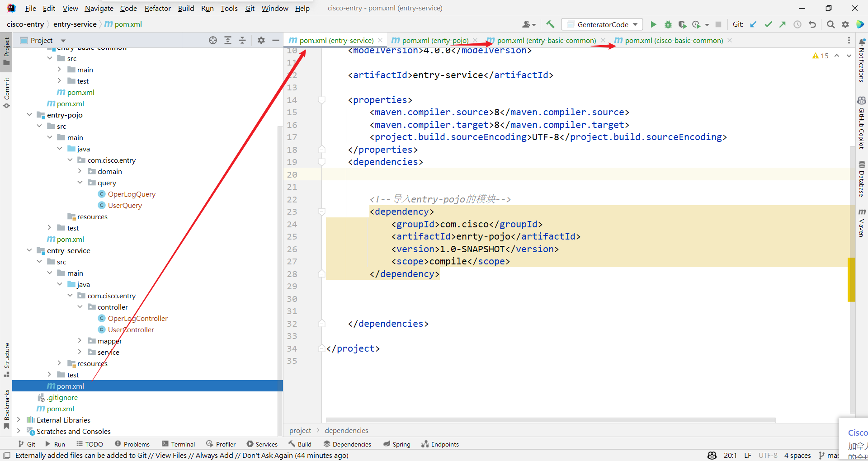Expand the domain package
Viewport: 868px width, 461px height.
tap(80, 171)
